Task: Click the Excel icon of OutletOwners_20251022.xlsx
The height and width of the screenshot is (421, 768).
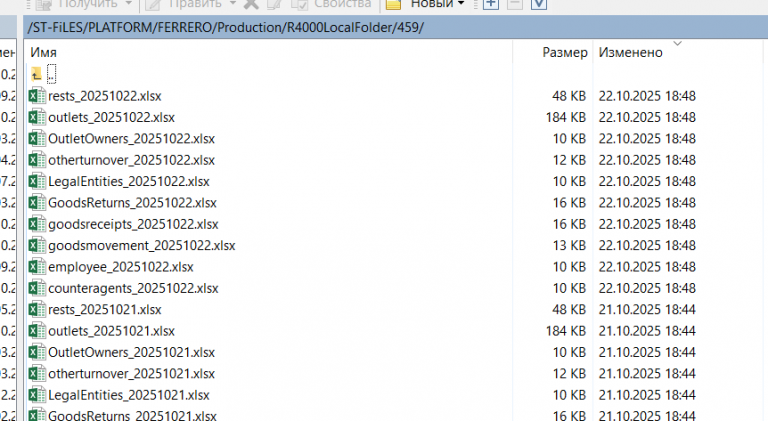Action: point(37,139)
